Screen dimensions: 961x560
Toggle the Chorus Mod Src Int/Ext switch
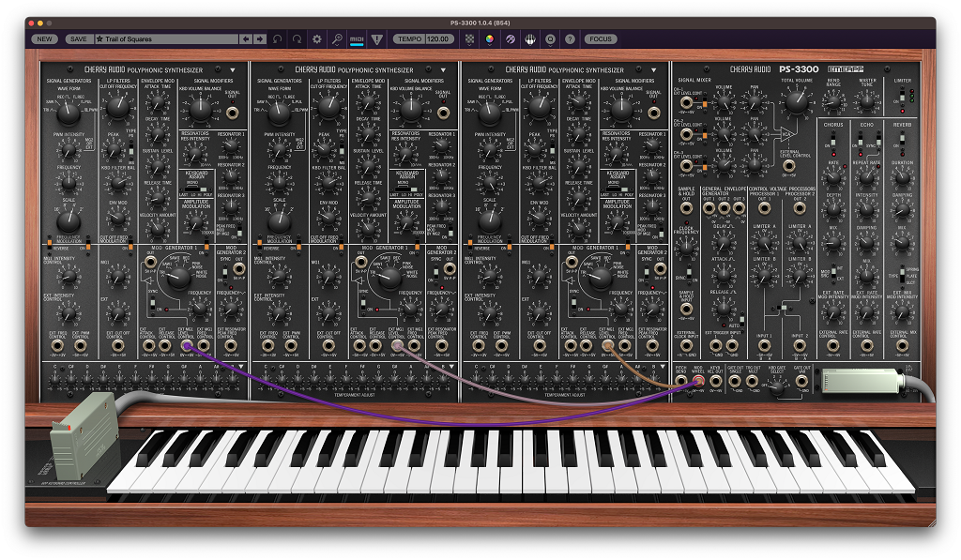[x=833, y=273]
